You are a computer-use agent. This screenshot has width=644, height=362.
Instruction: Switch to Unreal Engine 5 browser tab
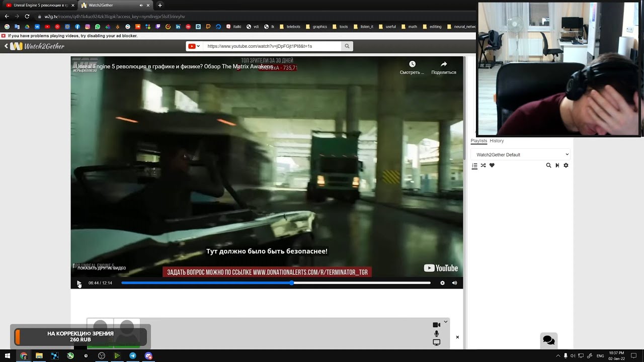pyautogui.click(x=41, y=5)
